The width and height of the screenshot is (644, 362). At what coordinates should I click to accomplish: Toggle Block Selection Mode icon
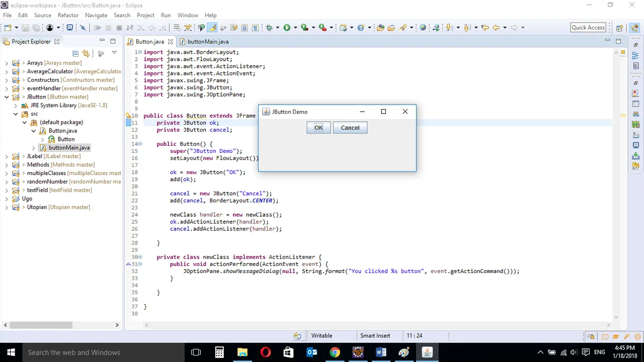[244, 28]
